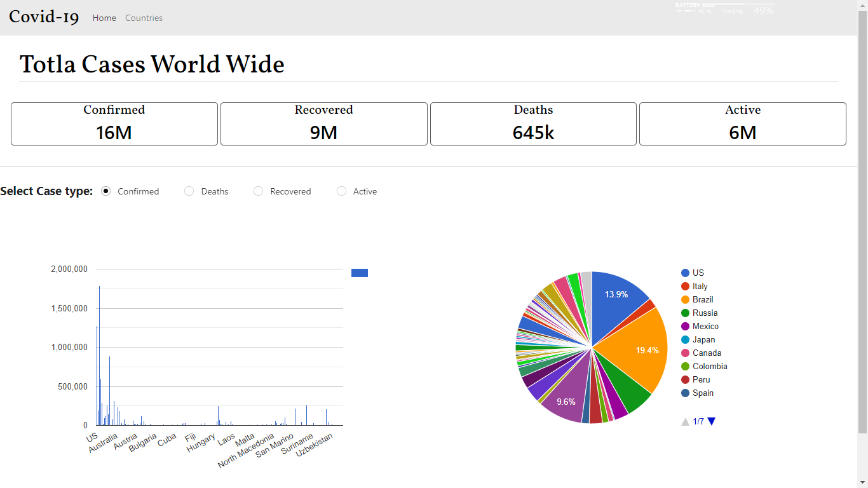Click the US legend color dot
The image size is (868, 488).
coord(685,273)
